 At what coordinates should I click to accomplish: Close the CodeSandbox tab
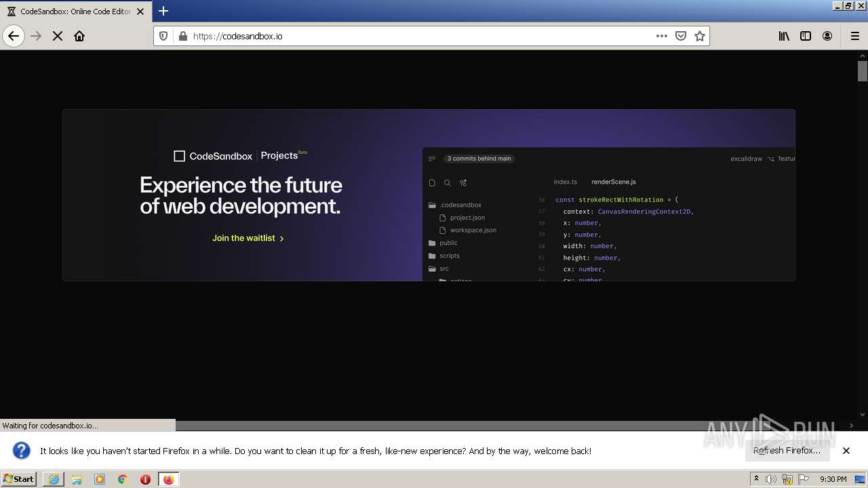pyautogui.click(x=140, y=12)
